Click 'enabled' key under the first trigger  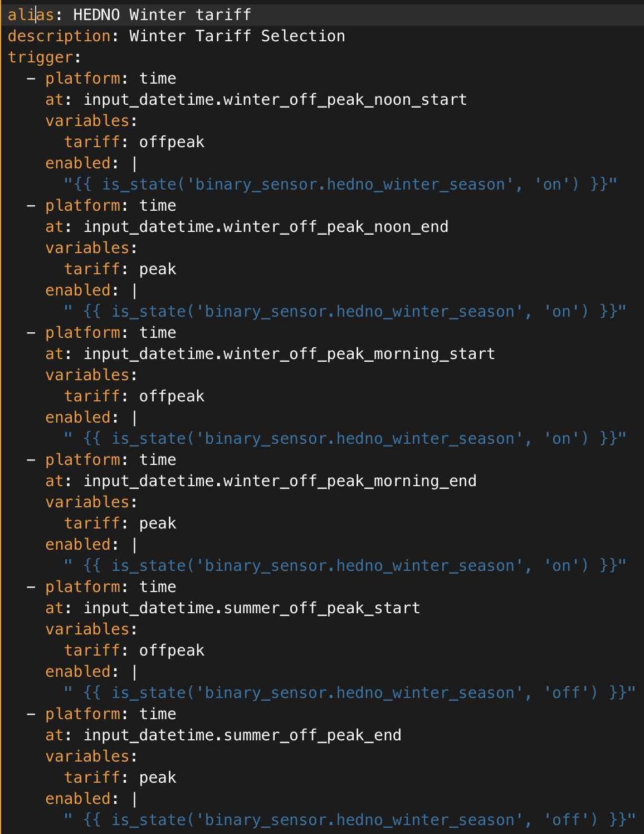tap(77, 163)
